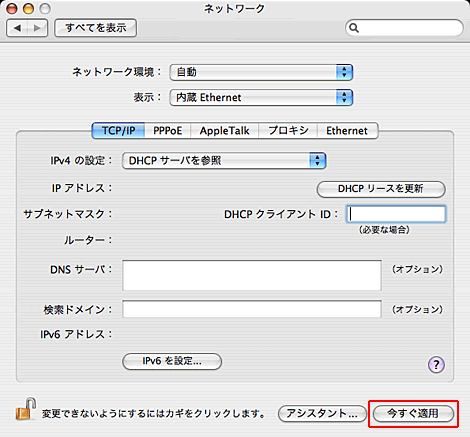Go forward with the right arrow

point(37,28)
